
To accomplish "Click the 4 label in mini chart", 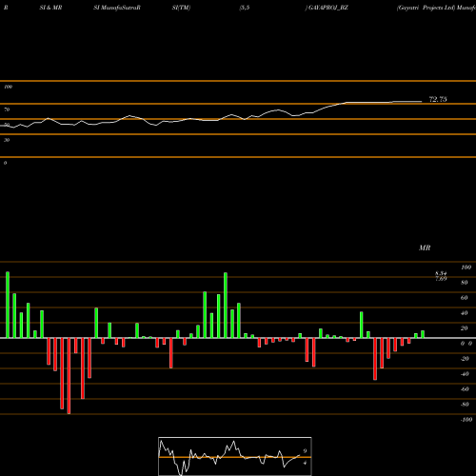I will (x=305, y=463).
